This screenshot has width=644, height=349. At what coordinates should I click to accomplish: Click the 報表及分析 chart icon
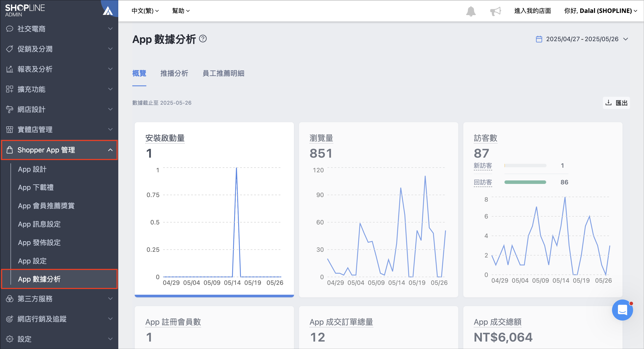[9, 69]
